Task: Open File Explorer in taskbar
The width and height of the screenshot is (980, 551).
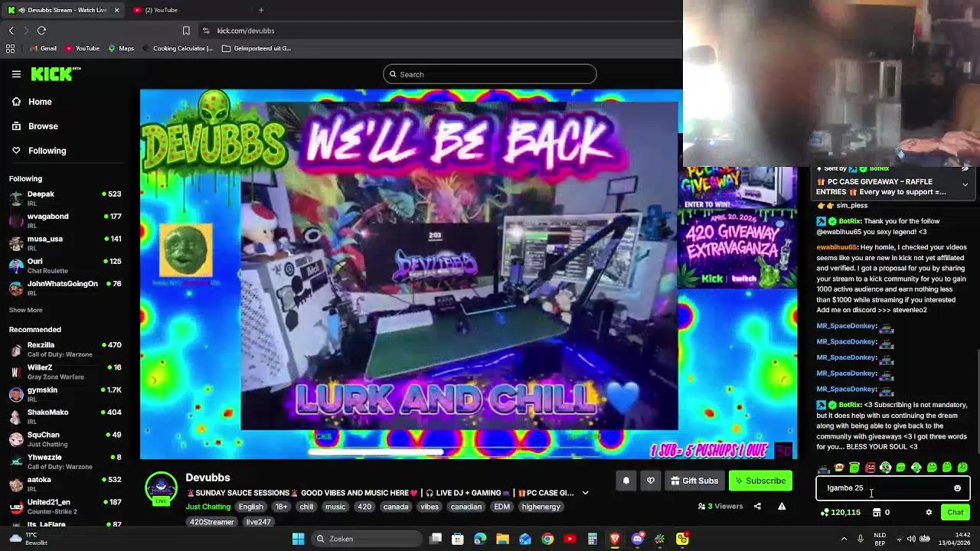Action: coord(502,539)
